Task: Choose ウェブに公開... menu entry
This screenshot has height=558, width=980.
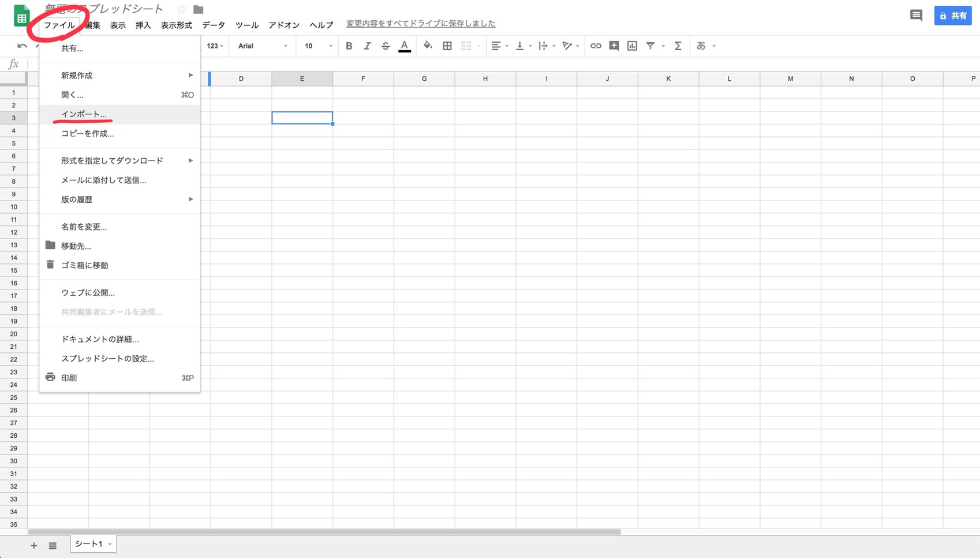Action: tap(119, 292)
